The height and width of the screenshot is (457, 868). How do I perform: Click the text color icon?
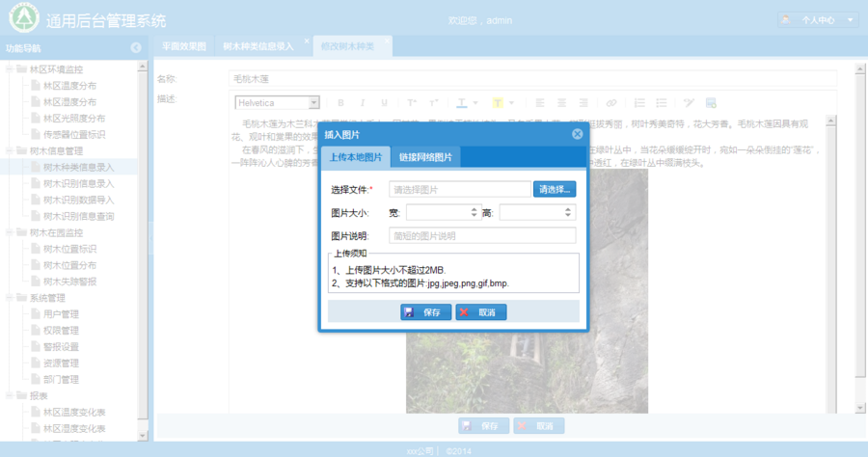[462, 103]
